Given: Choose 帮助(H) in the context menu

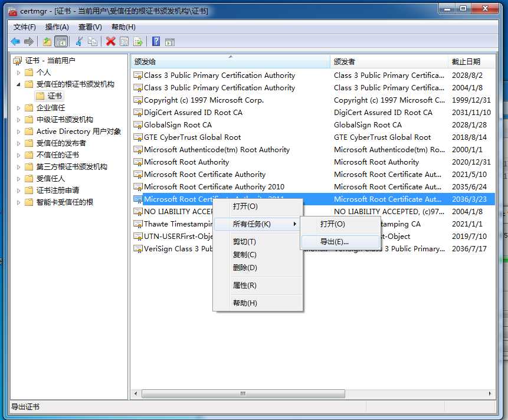Looking at the screenshot, I should click(258, 303).
